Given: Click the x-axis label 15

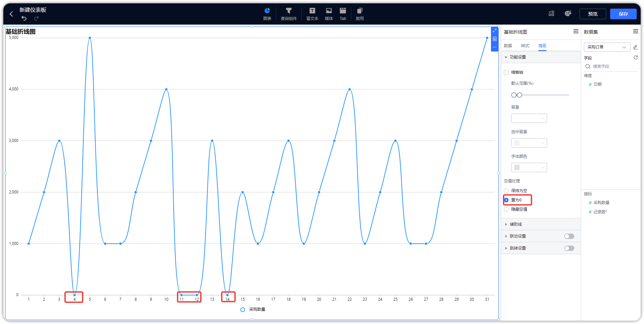Looking at the screenshot, I should point(243,299).
